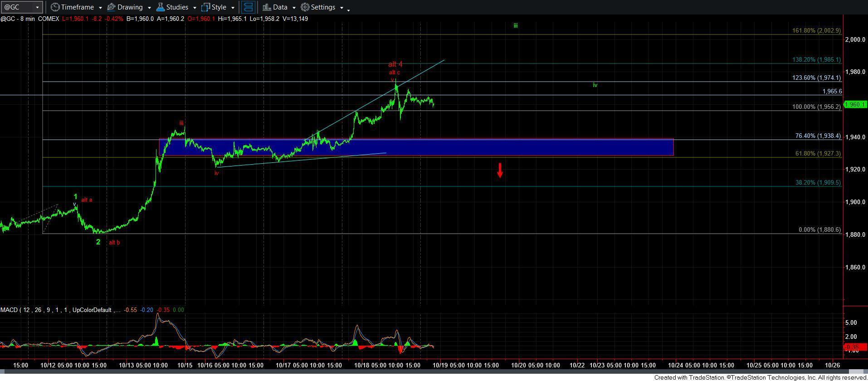This screenshot has width=868, height=381.
Task: Select the red 'alt b' label
Action: point(114,242)
